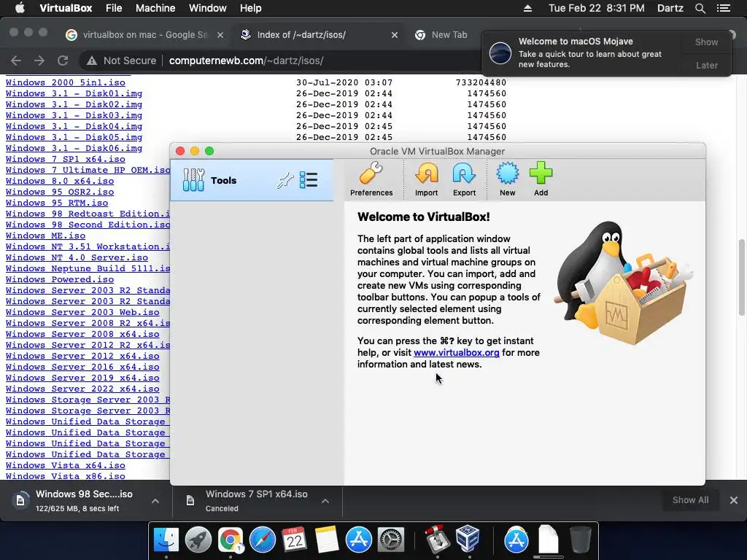Open the Windows 3.1 - Disk01.img link

74,93
